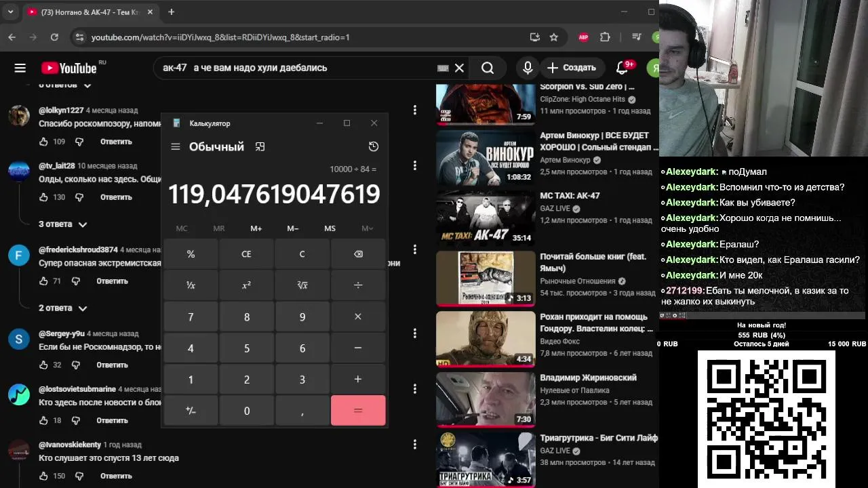868x488 pixels.
Task: Like the comment by @Sergey-y9u
Action: pyautogui.click(x=44, y=365)
